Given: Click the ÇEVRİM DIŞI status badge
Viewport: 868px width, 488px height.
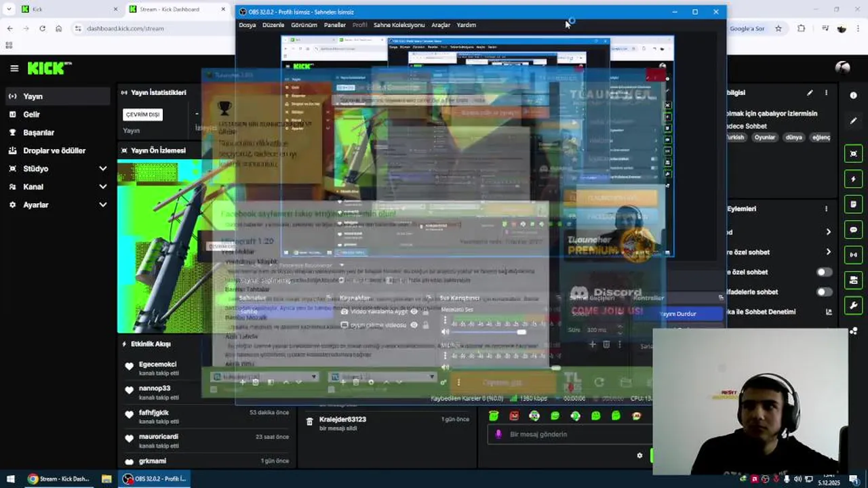Looking at the screenshot, I should pos(143,115).
